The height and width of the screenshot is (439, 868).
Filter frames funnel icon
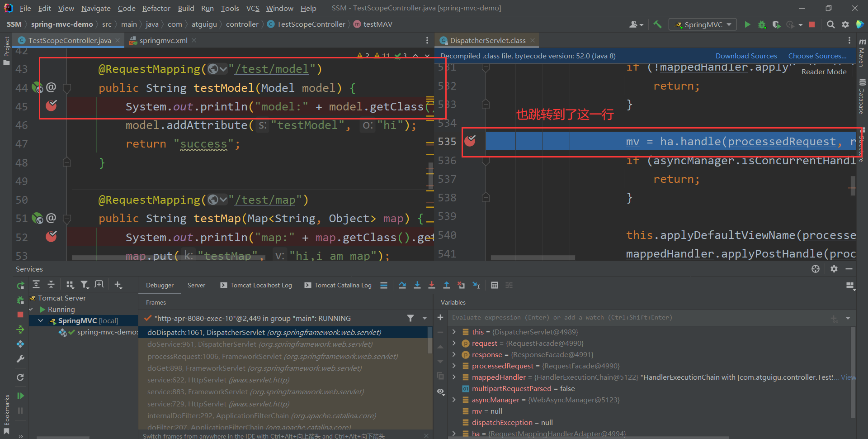pos(410,318)
